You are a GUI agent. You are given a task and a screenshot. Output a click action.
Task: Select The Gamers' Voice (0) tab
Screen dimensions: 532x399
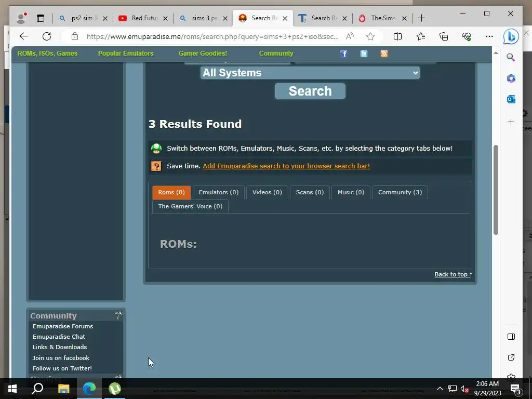(x=190, y=206)
